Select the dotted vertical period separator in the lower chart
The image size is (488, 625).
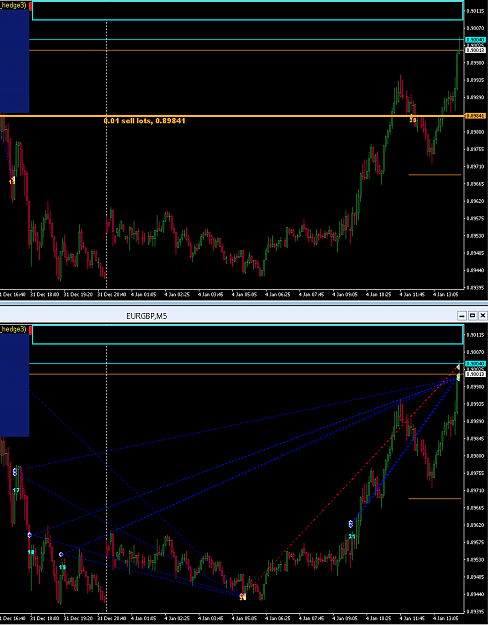106,479
